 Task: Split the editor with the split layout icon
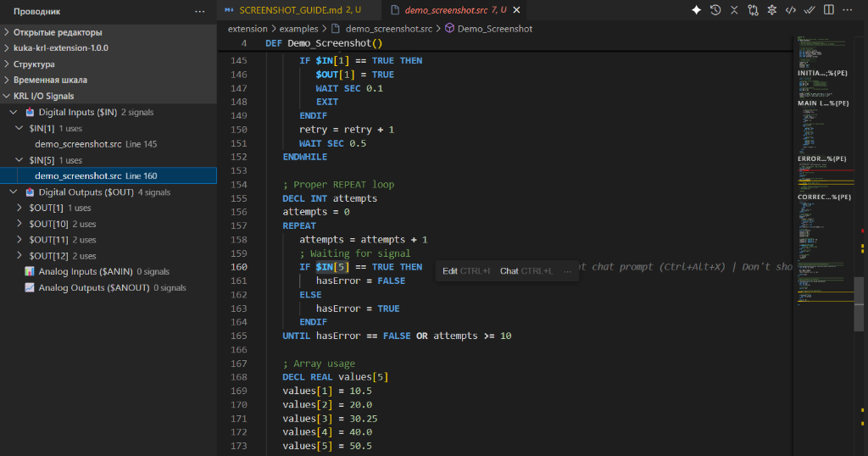tap(829, 10)
